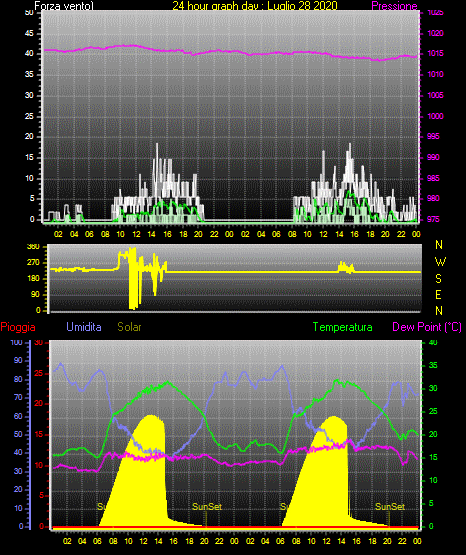The image size is (466, 555).
Task: Click the blue 90 humidity axis value
Action: (18, 360)
